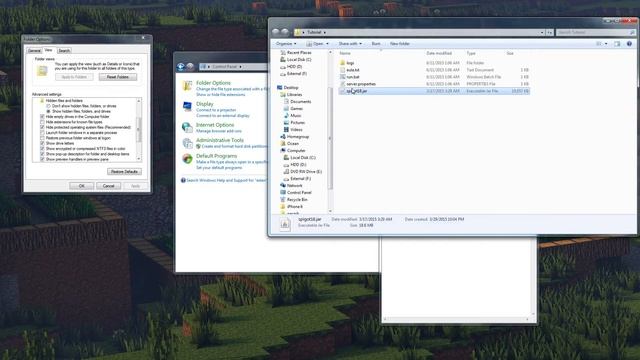Open the Show or hide file extensions link

point(220,95)
